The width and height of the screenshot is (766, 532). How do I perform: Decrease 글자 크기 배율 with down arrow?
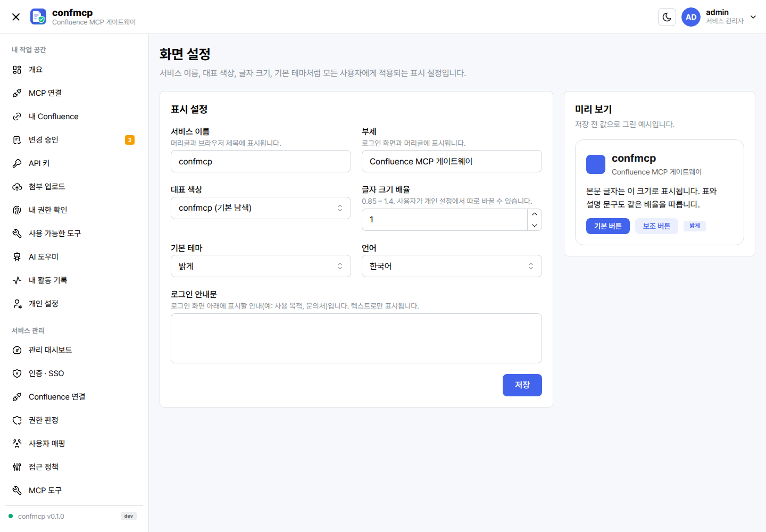pyautogui.click(x=535, y=226)
